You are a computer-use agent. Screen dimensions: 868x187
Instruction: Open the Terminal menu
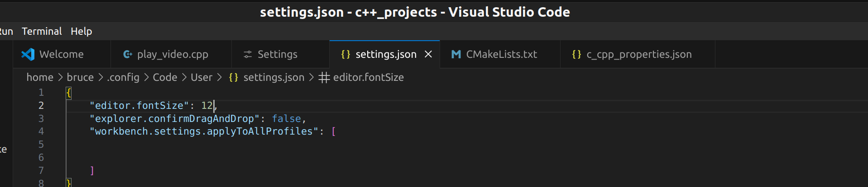[x=42, y=31]
